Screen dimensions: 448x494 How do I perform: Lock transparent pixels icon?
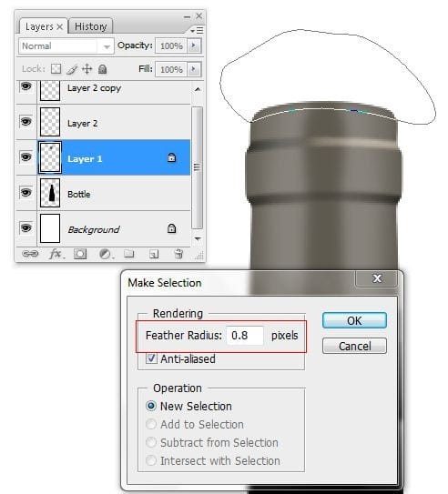click(x=56, y=68)
